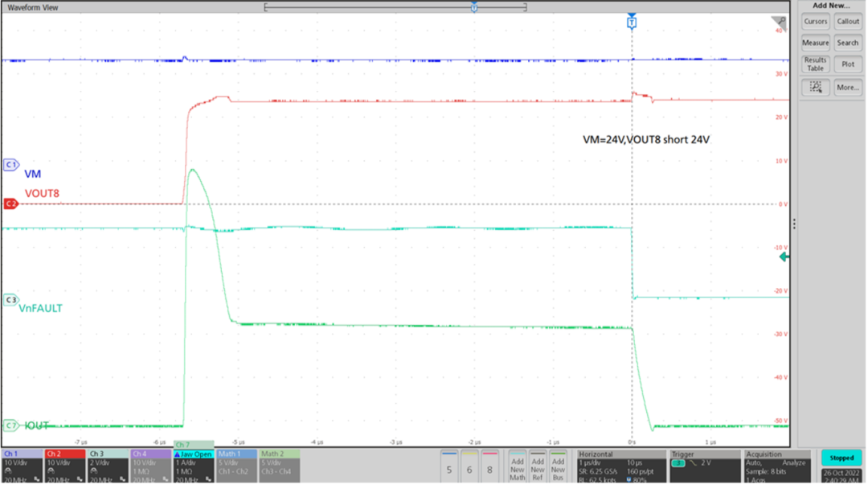Select the C1 channel handle
This screenshot has height=485, width=868.
(x=10, y=165)
